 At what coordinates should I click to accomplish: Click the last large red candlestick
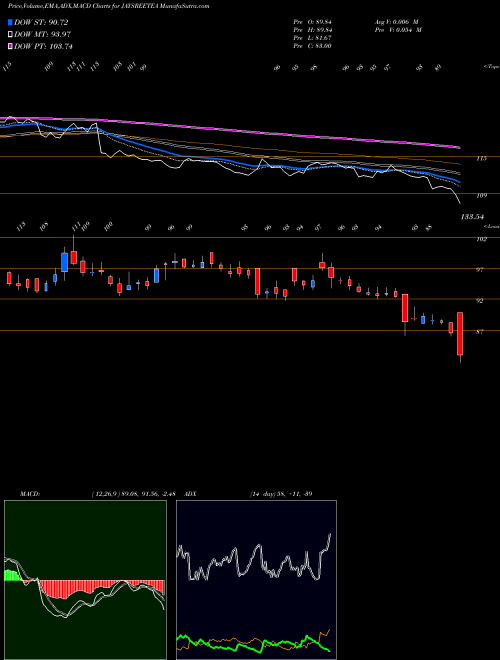[x=460, y=334]
